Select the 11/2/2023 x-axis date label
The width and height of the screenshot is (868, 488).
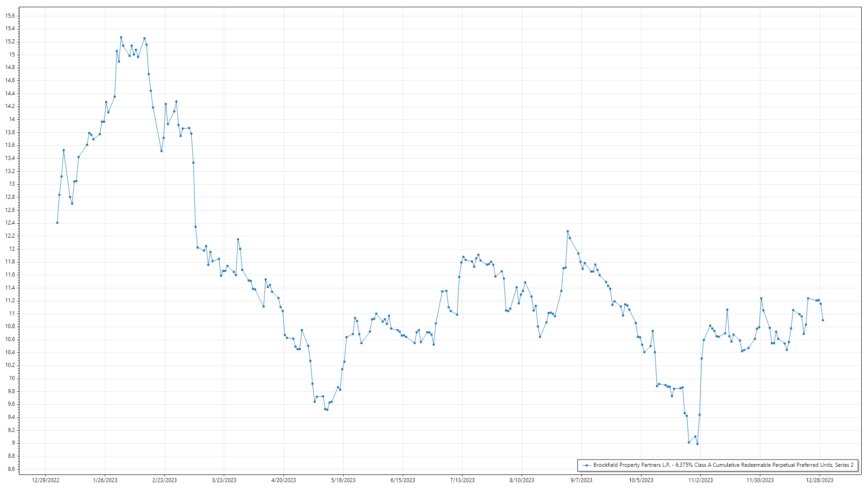tap(700, 480)
